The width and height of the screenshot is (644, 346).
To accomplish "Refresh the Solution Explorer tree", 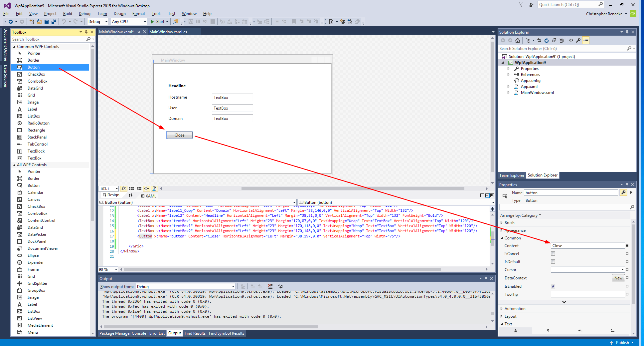I will [x=547, y=40].
